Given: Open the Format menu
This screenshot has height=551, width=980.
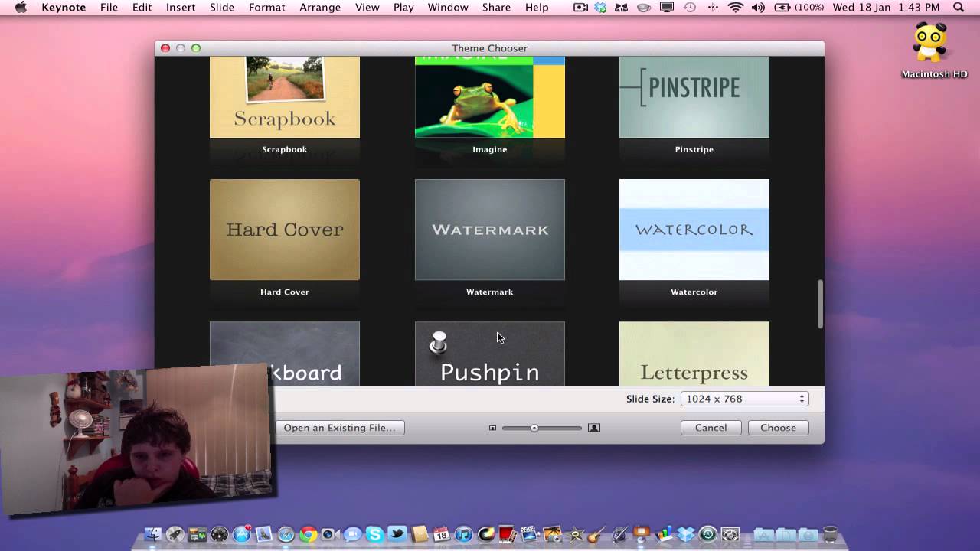Looking at the screenshot, I should pos(267,7).
